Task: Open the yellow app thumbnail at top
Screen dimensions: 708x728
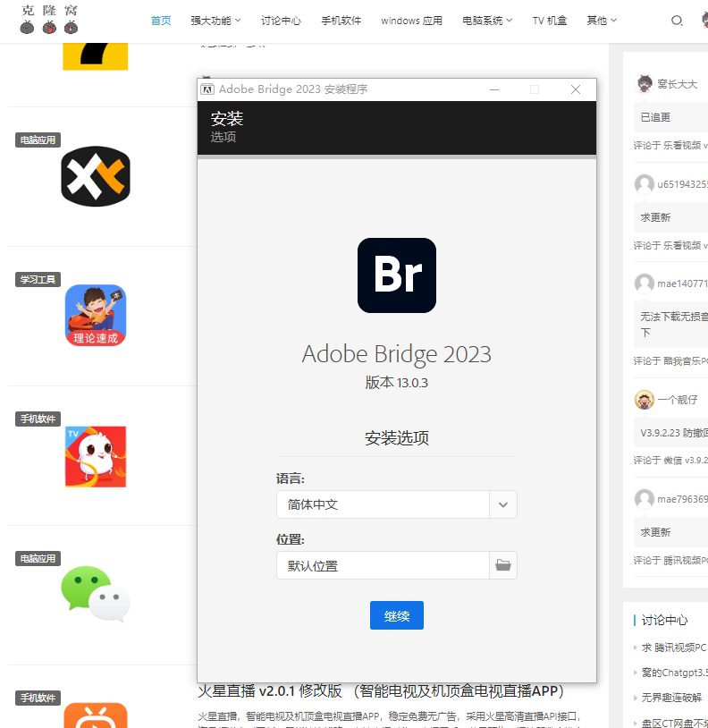Action: [96, 56]
